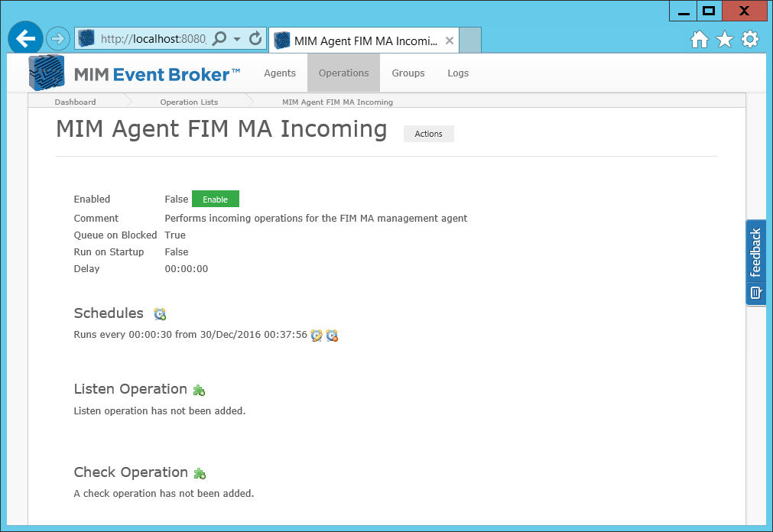Click the Delay value 00:00:00
773x532 pixels.
point(187,269)
